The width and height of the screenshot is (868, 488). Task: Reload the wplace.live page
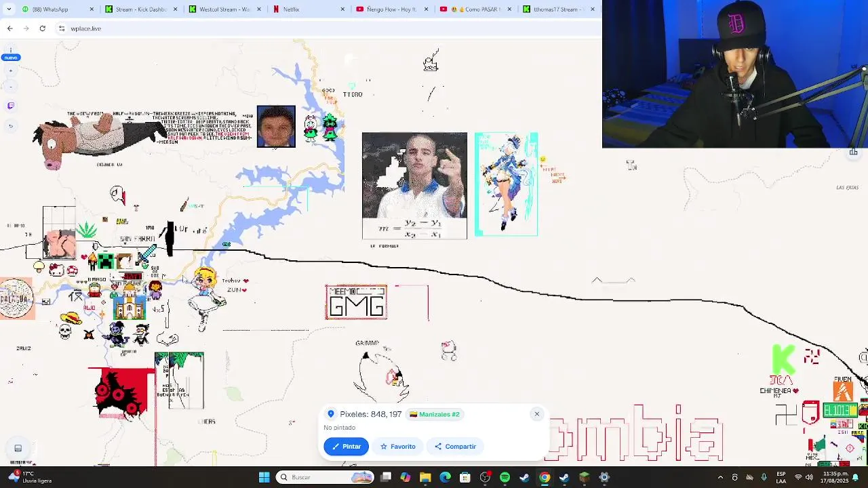coord(42,28)
